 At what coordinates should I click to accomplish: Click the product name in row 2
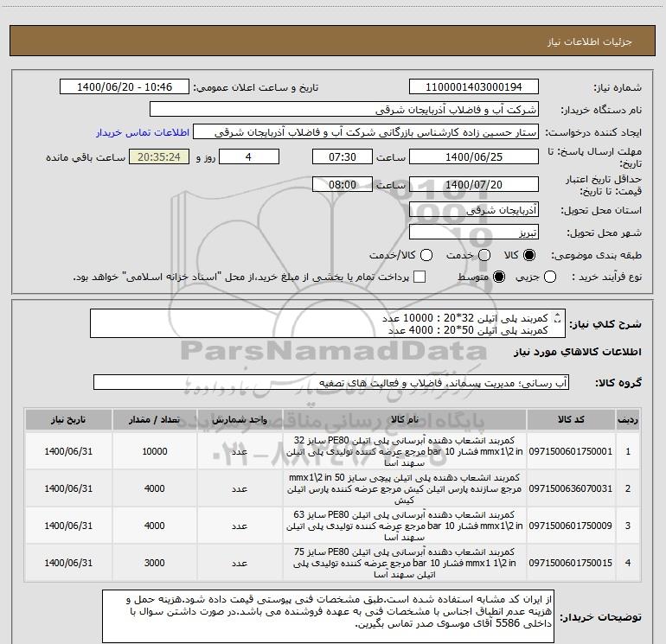click(405, 488)
